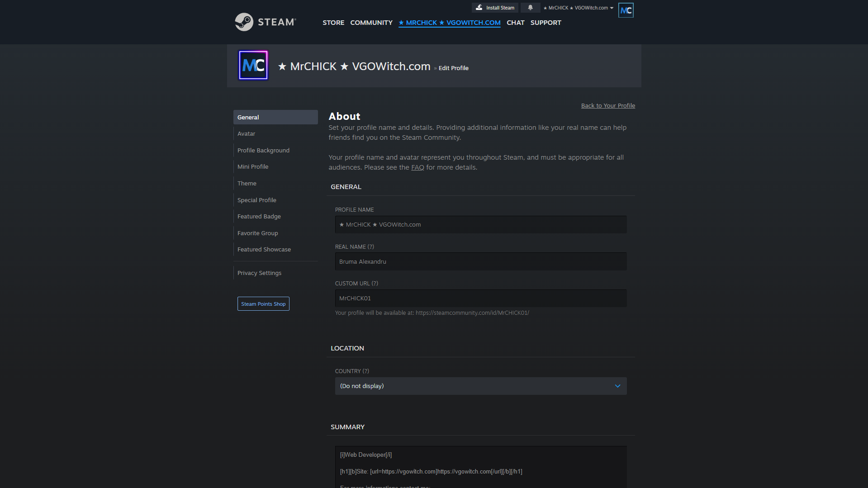
Task: Open the STORE menu
Action: click(x=333, y=23)
